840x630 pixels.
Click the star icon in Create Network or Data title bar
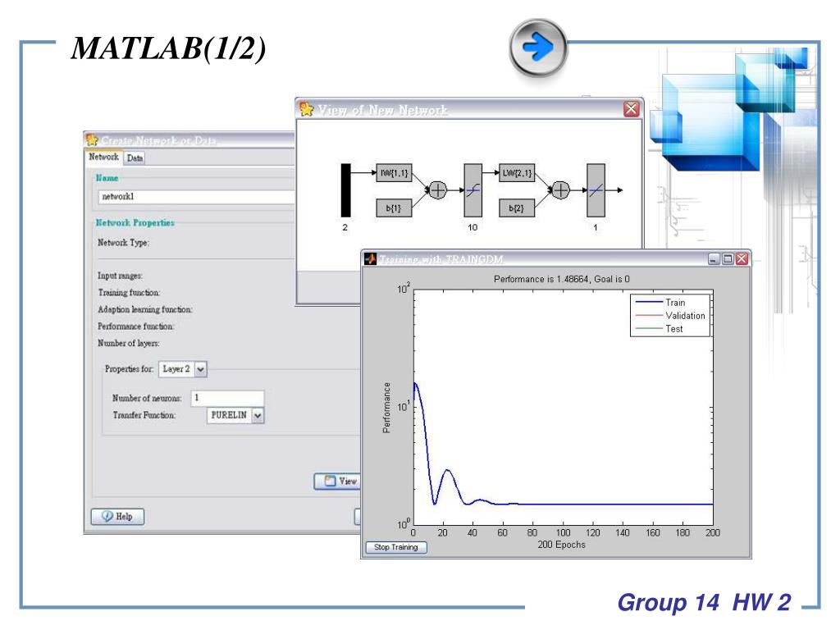click(92, 139)
